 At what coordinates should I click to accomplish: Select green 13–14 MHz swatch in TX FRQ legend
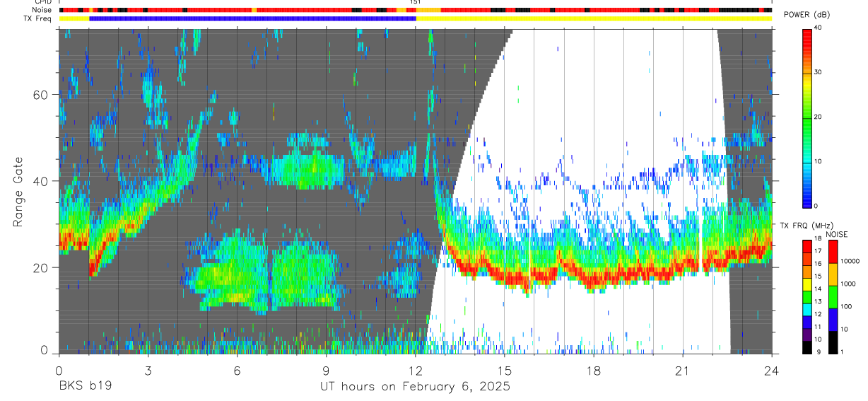pyautogui.click(x=807, y=297)
